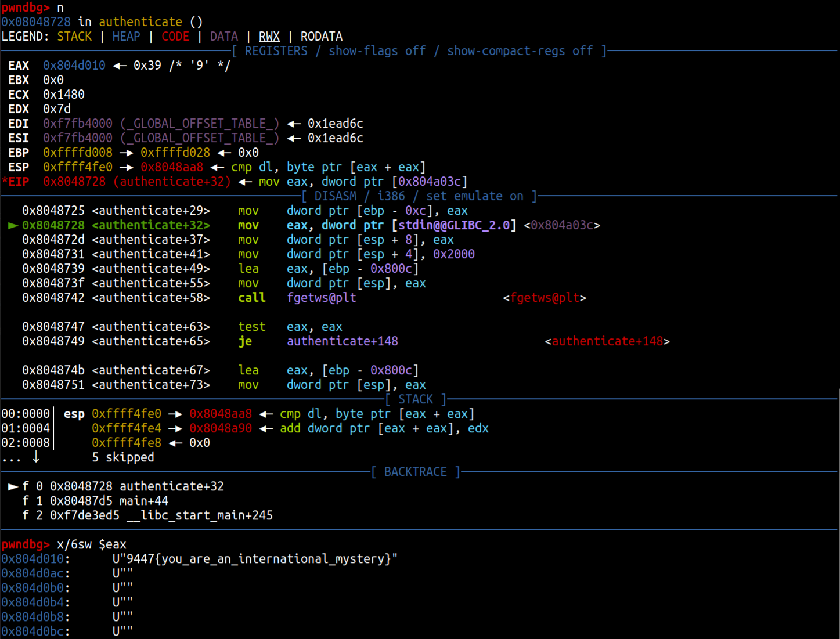Click the orange STACK label in the legend
Screen dimensions: 840x639
[x=74, y=37]
